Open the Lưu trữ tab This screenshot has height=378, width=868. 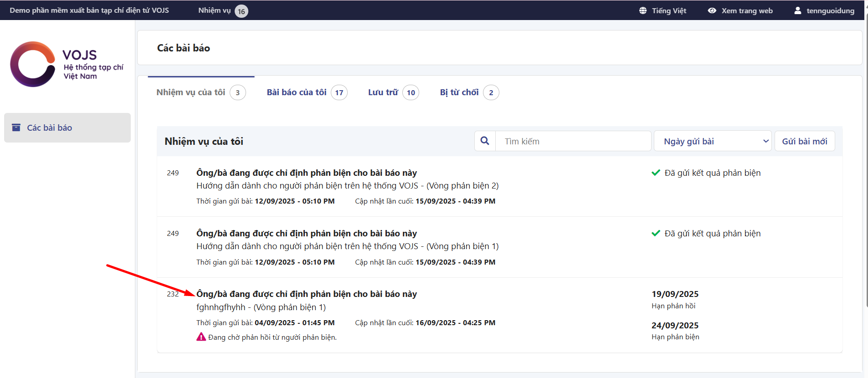[383, 92]
